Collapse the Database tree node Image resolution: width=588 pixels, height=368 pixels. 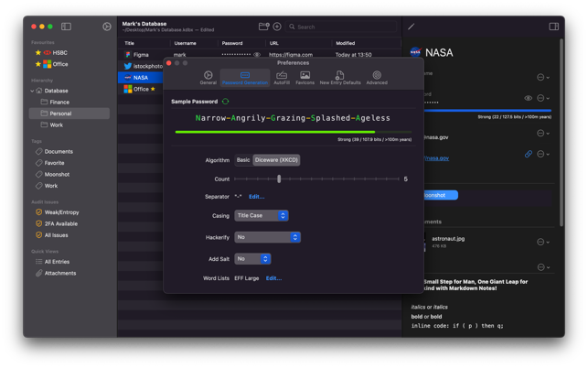click(32, 91)
